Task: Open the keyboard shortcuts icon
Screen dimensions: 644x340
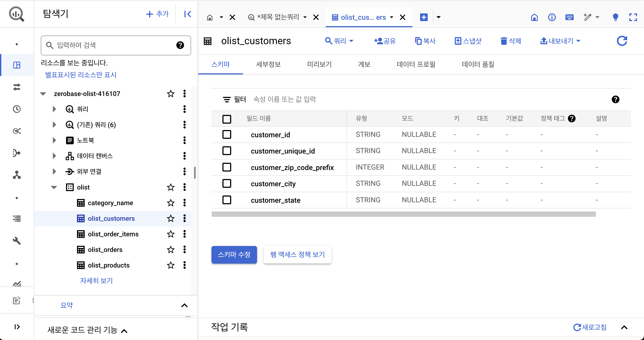Action: point(569,17)
